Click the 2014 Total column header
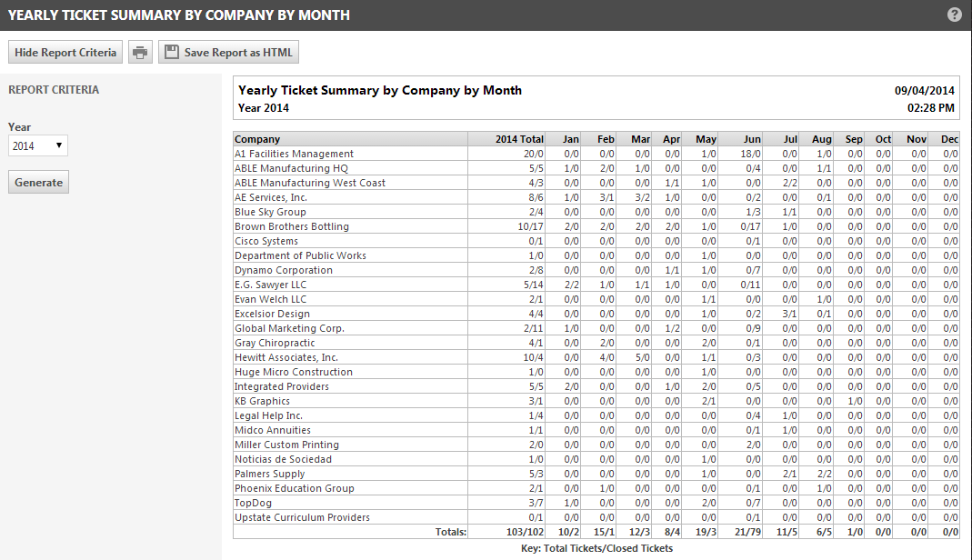The width and height of the screenshot is (972, 560). (x=519, y=139)
